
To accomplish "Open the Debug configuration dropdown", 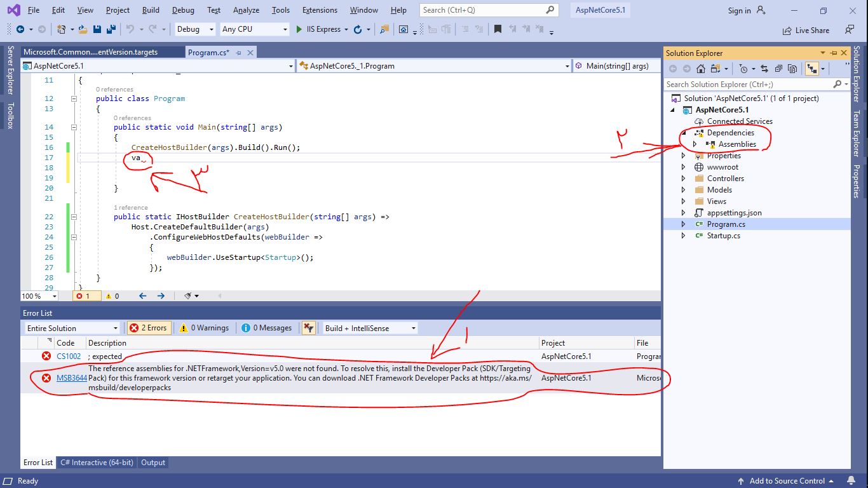I will (x=196, y=29).
